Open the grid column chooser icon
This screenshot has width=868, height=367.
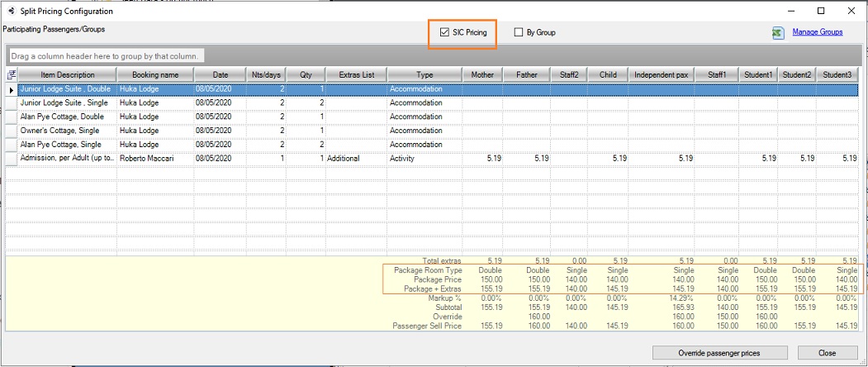(x=12, y=74)
